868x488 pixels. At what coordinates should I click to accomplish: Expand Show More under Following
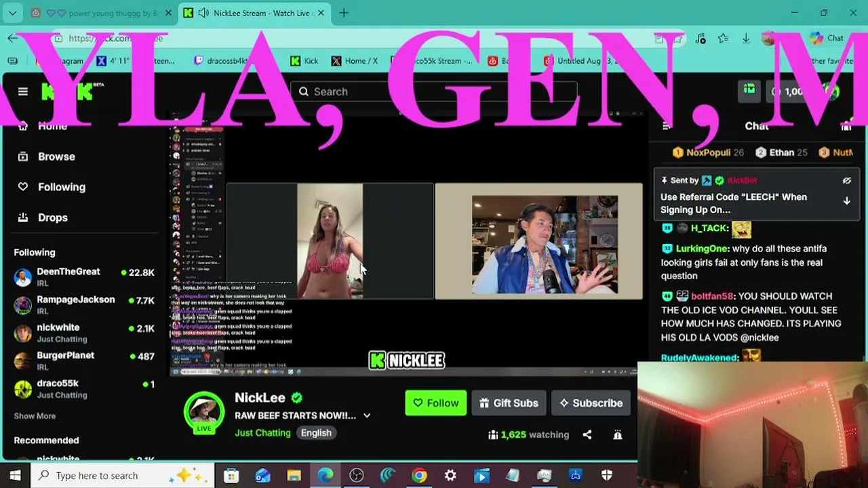coord(35,416)
